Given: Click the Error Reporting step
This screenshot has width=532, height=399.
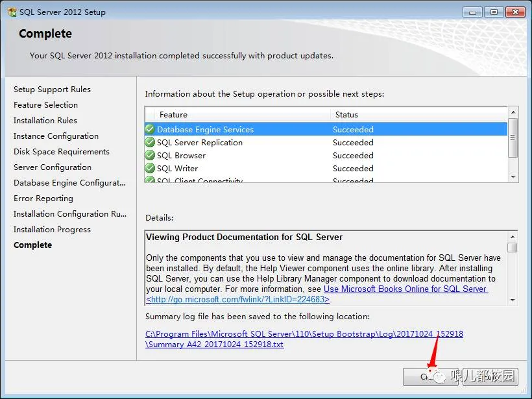Looking at the screenshot, I should [x=43, y=199].
